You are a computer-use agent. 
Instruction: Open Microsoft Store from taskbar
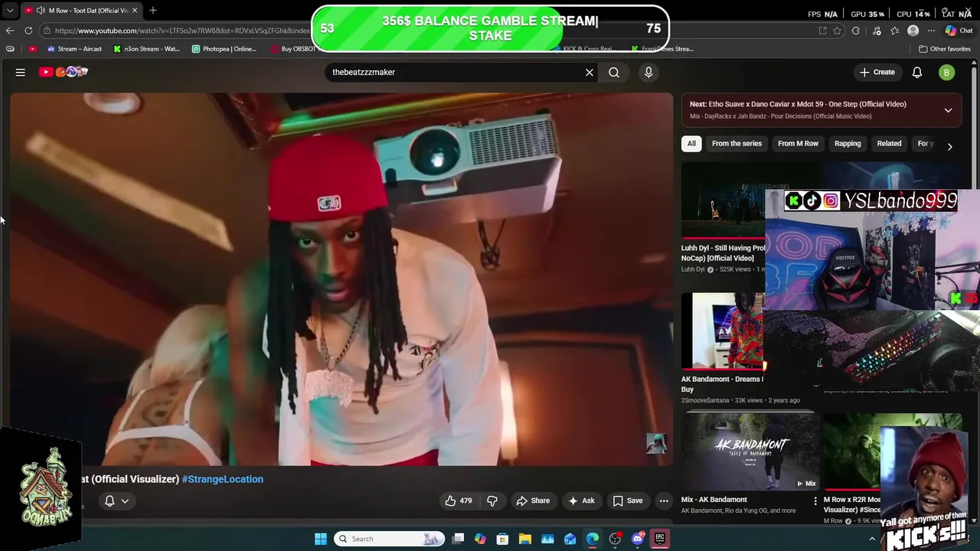(503, 539)
